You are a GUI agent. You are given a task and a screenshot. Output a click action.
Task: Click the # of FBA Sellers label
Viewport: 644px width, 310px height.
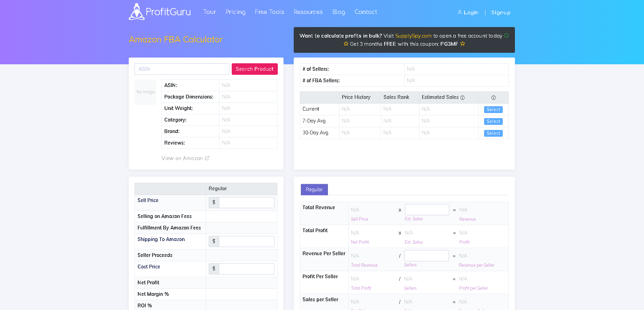pyautogui.click(x=321, y=81)
